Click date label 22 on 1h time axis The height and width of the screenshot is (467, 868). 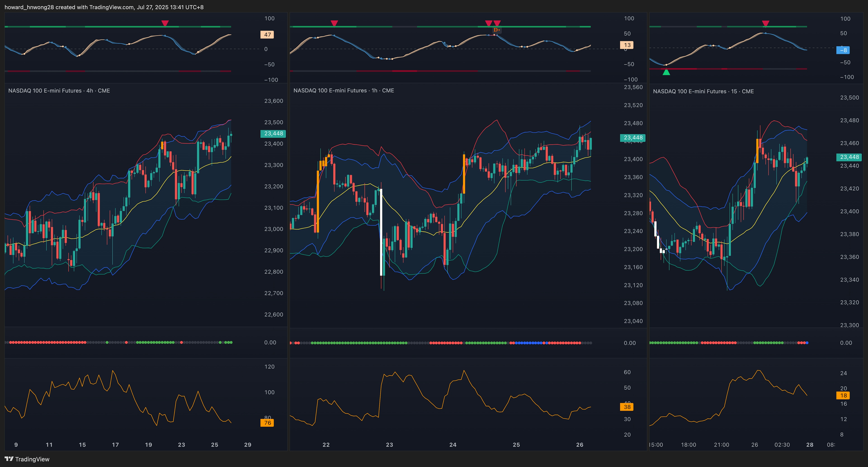pyautogui.click(x=326, y=445)
